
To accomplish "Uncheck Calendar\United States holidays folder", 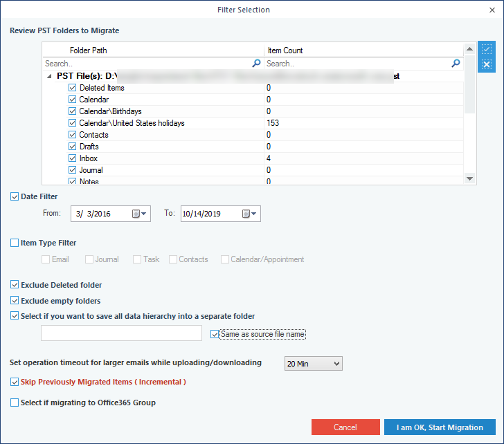I will coord(72,123).
